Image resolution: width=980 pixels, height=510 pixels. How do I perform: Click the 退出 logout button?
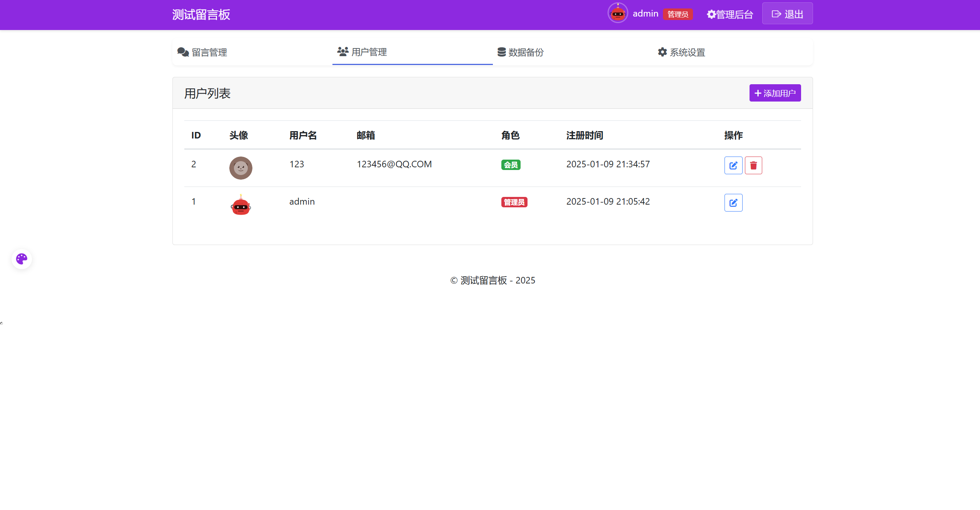click(x=787, y=13)
